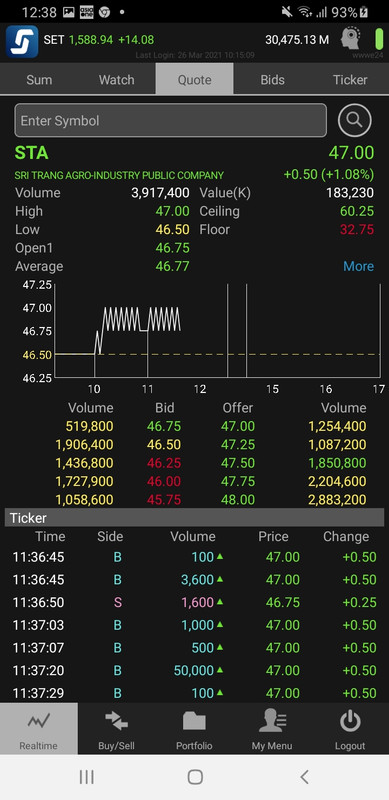Tap the price change +0.50 (+1.08%)

pos(329,174)
